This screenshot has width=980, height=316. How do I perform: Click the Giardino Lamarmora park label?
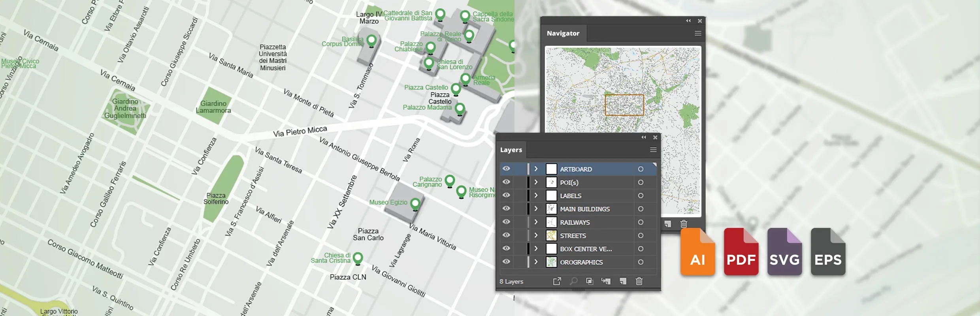[213, 107]
